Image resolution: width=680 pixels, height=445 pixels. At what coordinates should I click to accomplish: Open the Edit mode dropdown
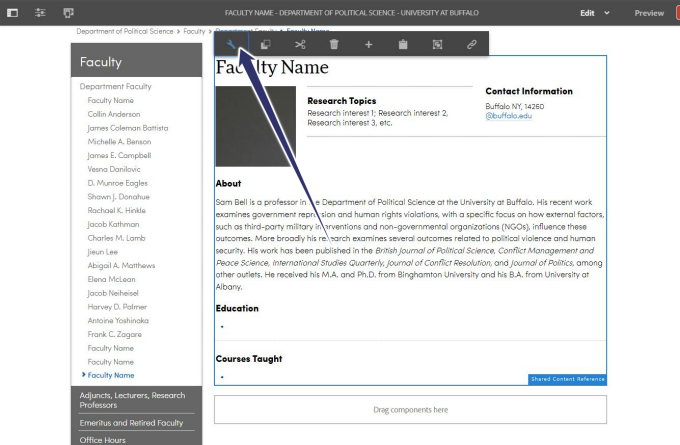pyautogui.click(x=596, y=13)
